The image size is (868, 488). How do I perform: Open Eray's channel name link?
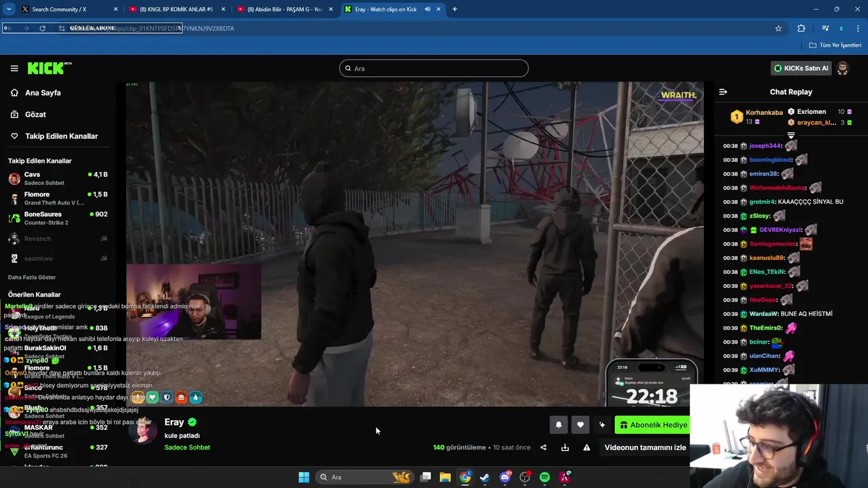[x=174, y=422]
